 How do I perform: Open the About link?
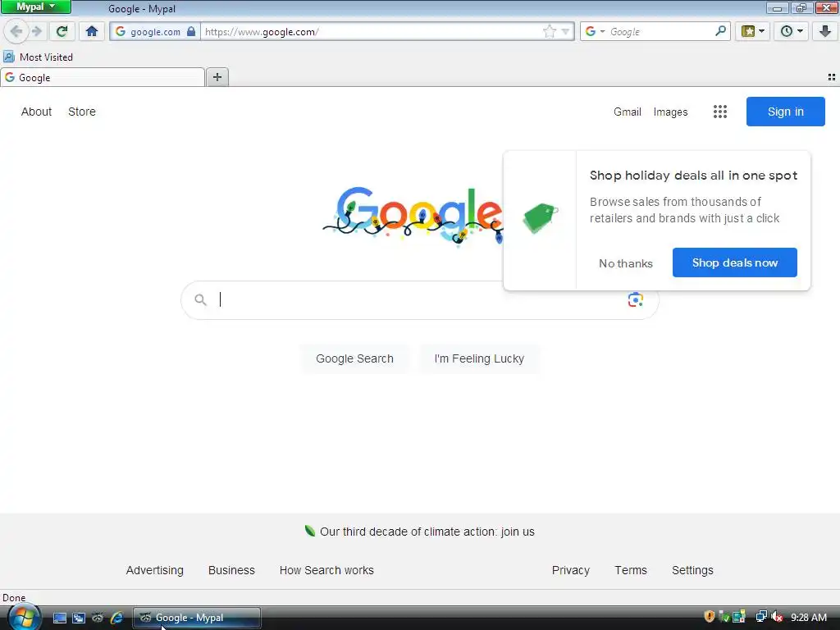[x=36, y=112]
